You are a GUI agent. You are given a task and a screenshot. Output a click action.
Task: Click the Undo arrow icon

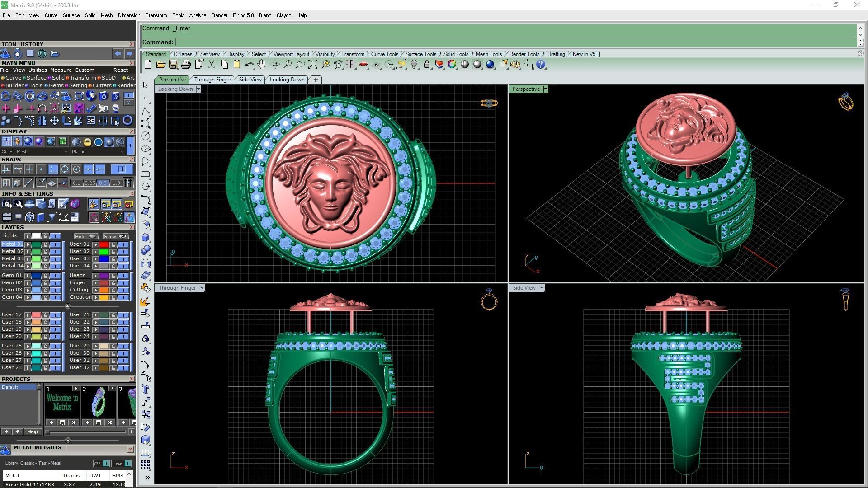pyautogui.click(x=249, y=65)
